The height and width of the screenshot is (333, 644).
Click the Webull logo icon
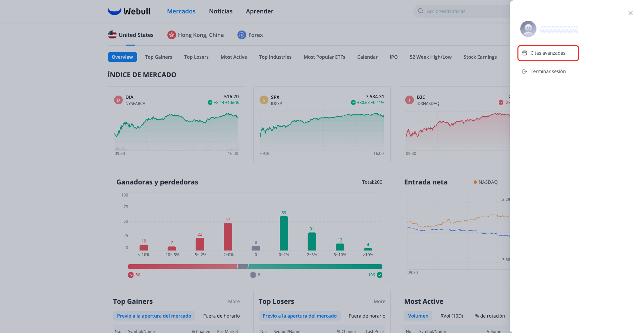click(114, 11)
